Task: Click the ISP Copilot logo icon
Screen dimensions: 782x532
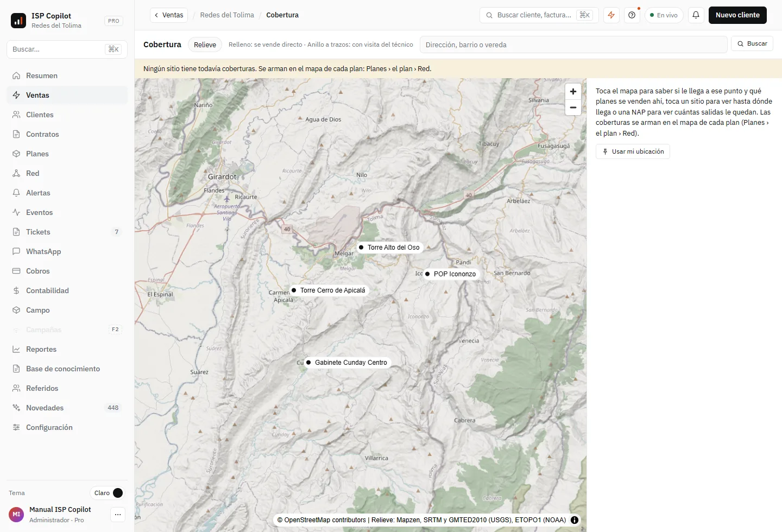Action: point(18,21)
